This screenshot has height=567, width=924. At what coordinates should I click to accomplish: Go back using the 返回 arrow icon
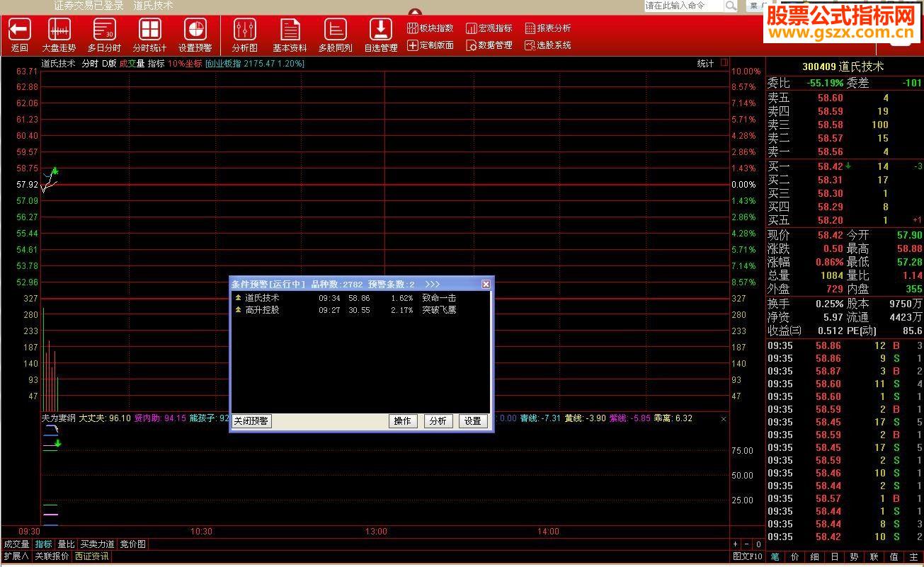point(19,35)
